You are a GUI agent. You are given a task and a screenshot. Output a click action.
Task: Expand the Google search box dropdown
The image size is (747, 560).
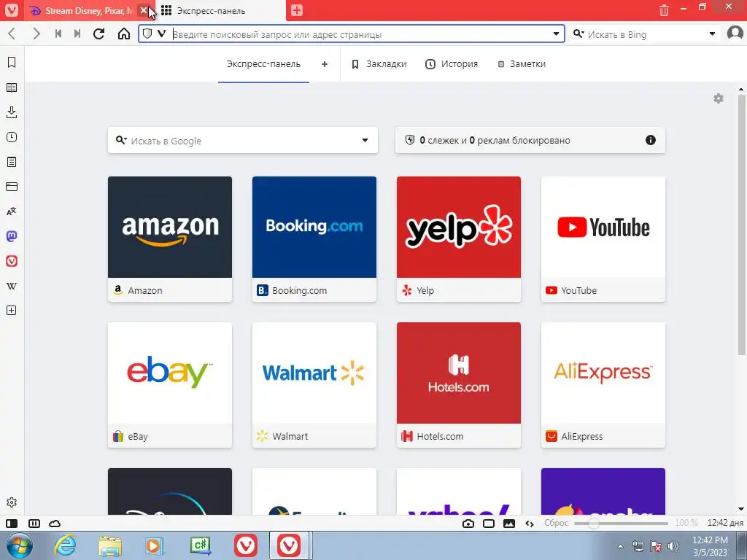(x=365, y=140)
